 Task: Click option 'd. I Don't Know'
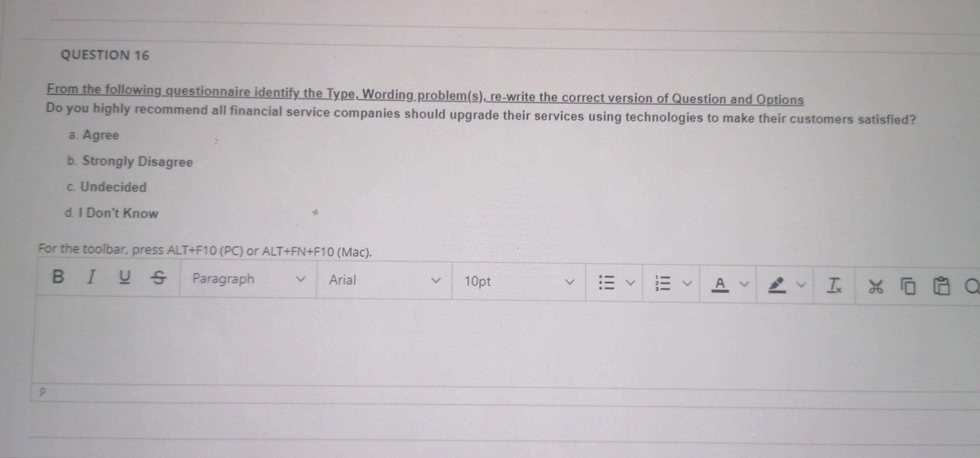pos(112,213)
